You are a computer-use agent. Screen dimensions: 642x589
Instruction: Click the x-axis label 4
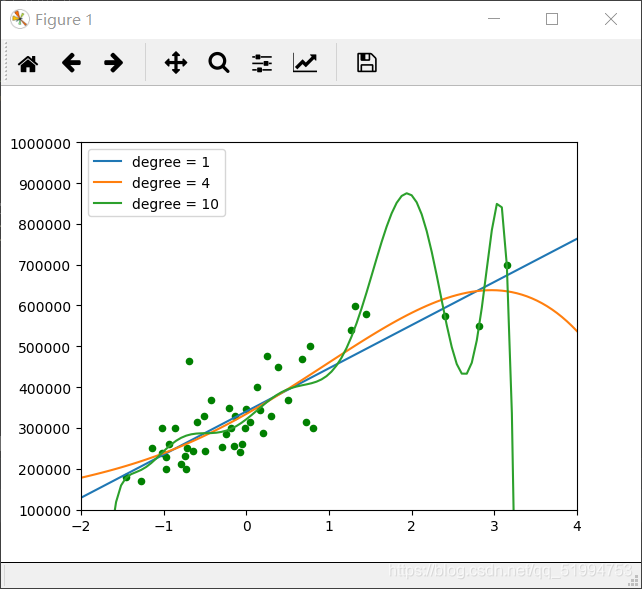(x=577, y=526)
